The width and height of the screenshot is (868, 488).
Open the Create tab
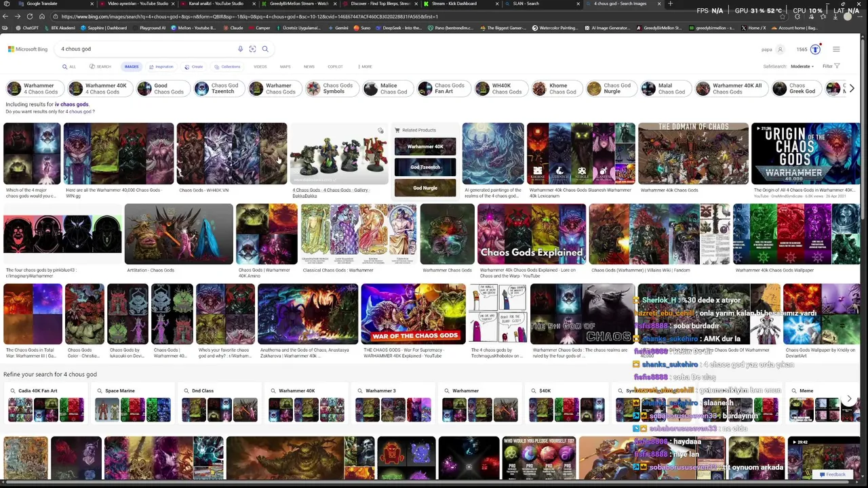194,66
